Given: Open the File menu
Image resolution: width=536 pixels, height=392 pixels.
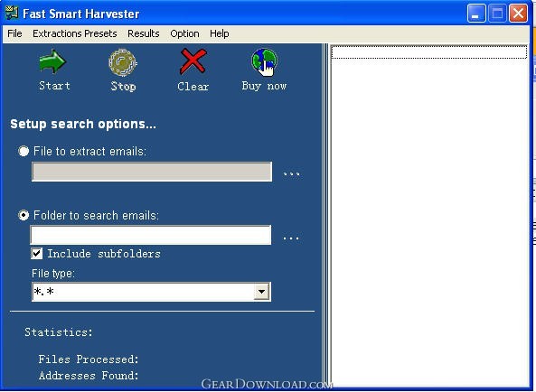Looking at the screenshot, I should coord(14,33).
